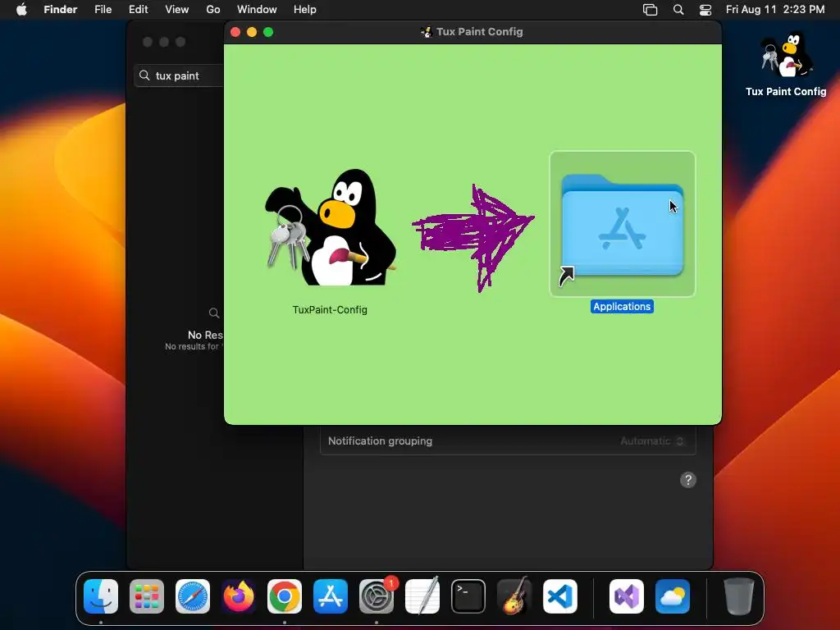Open the View menu
Viewport: 840px width, 630px height.
pyautogui.click(x=177, y=10)
